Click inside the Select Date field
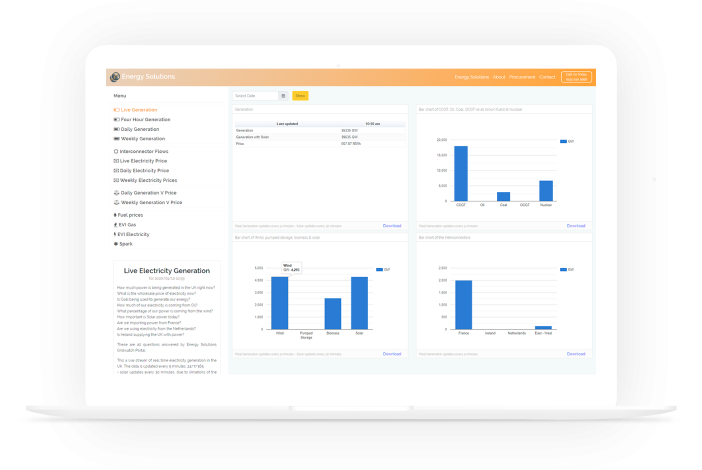The image size is (702, 470). click(255, 96)
